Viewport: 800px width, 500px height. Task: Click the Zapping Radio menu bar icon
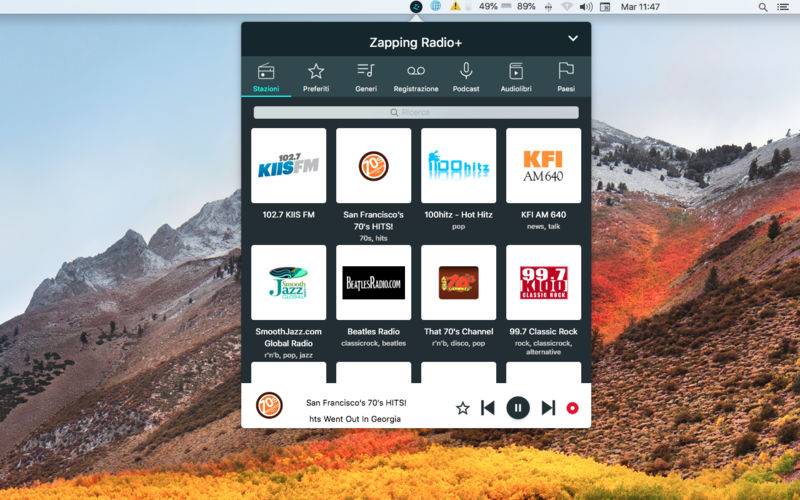click(x=416, y=7)
